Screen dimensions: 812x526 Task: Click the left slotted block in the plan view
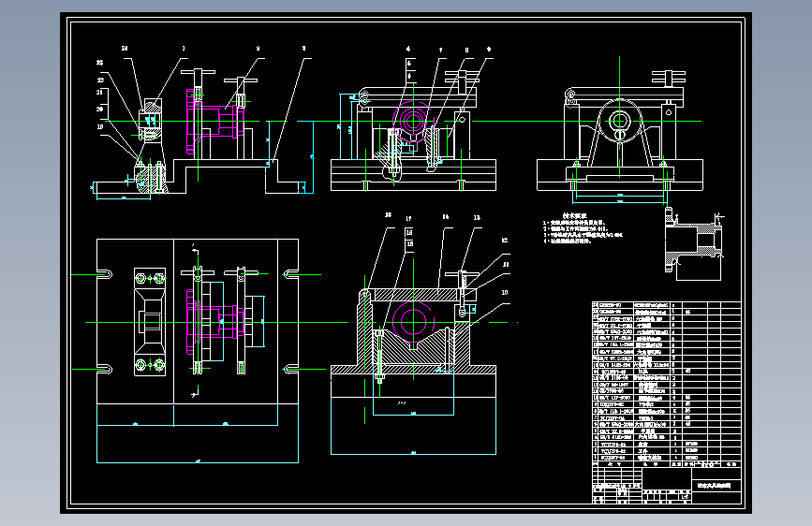pyautogui.click(x=150, y=322)
